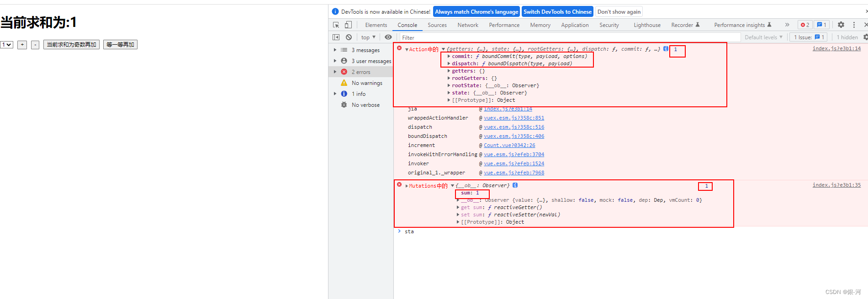The width and height of the screenshot is (868, 299).
Task: Open Count.vue?0342:26 source link
Action: (x=509, y=145)
